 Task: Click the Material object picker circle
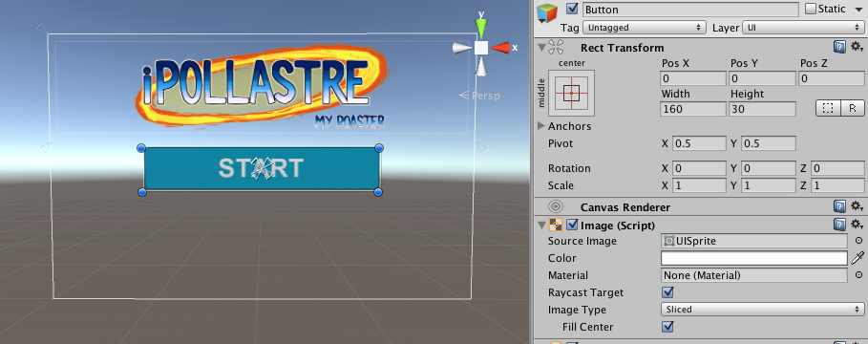tap(858, 275)
